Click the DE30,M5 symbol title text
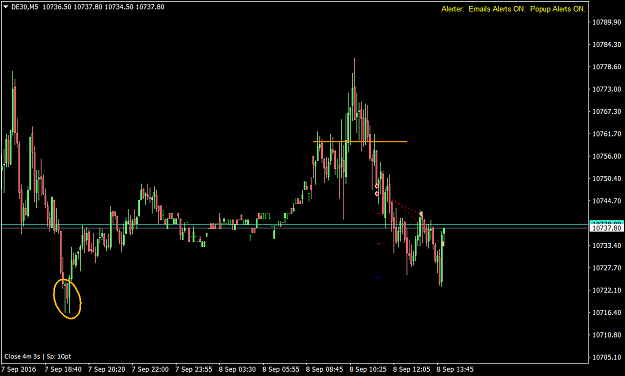This screenshot has height=376, width=625. pos(25,7)
